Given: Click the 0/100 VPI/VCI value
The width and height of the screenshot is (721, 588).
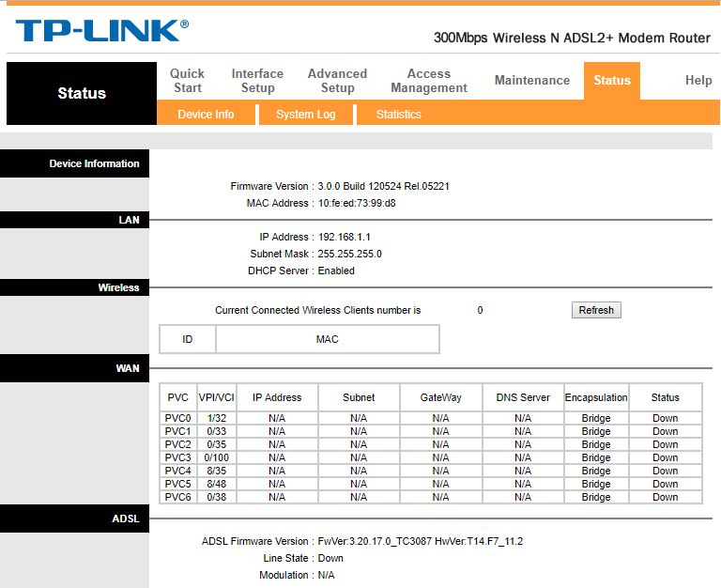Looking at the screenshot, I should (217, 457).
